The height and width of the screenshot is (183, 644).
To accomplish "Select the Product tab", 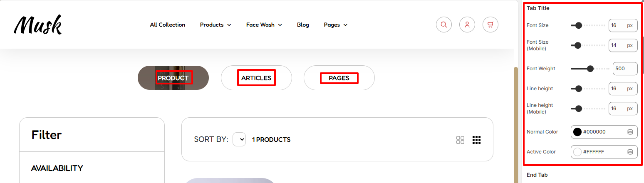I will [173, 78].
